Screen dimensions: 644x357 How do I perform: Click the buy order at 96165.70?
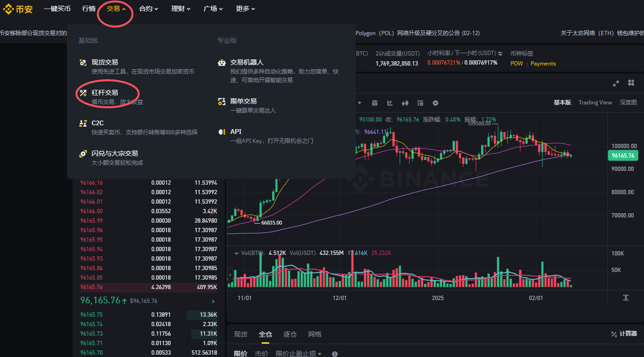tap(149, 353)
